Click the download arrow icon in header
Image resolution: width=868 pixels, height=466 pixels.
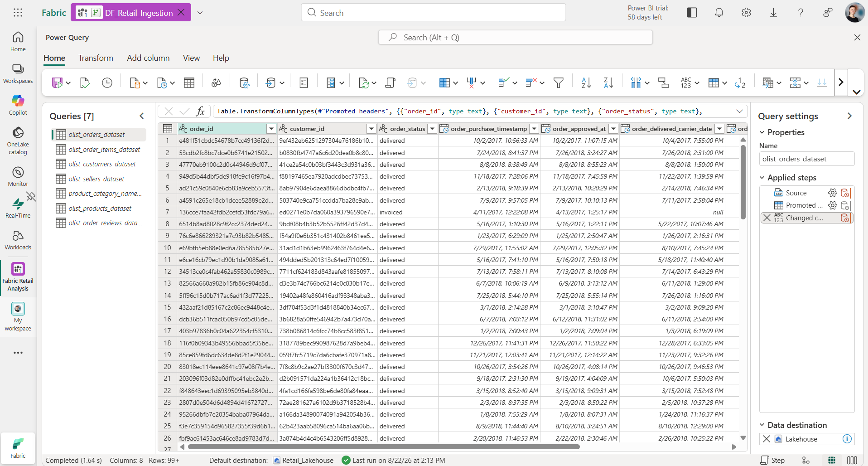(x=773, y=13)
